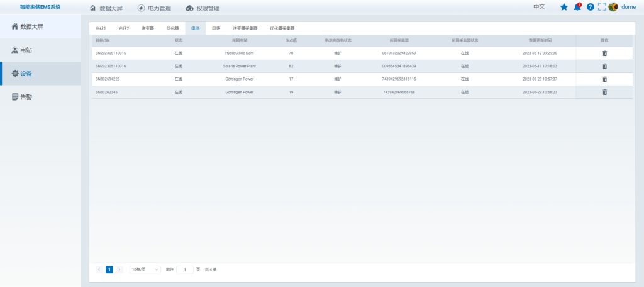Open the notification bell

(x=577, y=7)
